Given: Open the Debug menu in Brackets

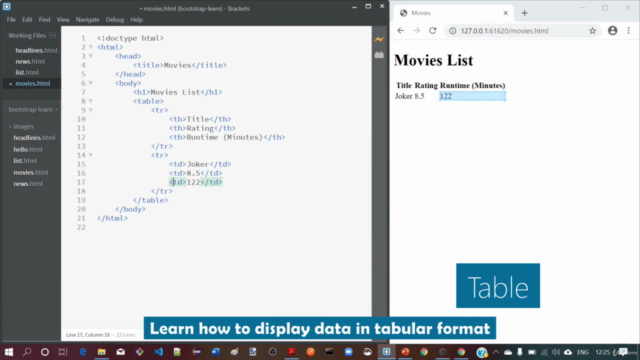Looking at the screenshot, I should tap(115, 20).
